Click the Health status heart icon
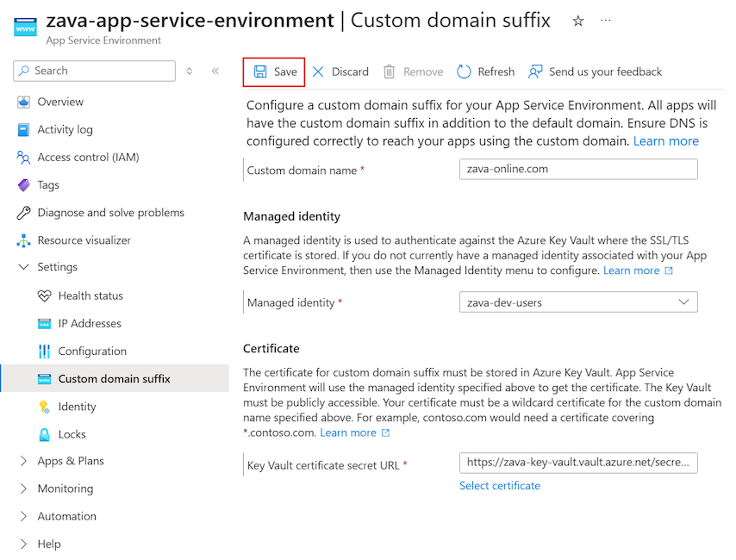 45,296
